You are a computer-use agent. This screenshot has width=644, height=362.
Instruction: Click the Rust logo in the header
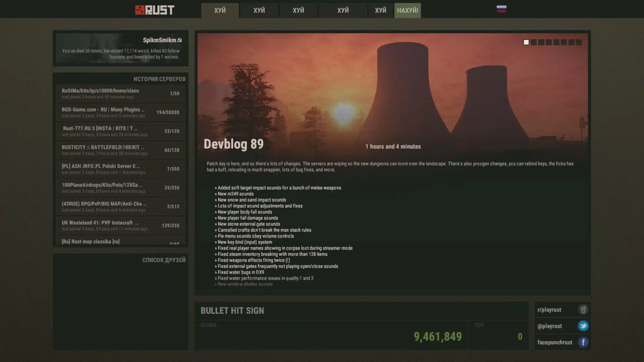[x=155, y=10]
